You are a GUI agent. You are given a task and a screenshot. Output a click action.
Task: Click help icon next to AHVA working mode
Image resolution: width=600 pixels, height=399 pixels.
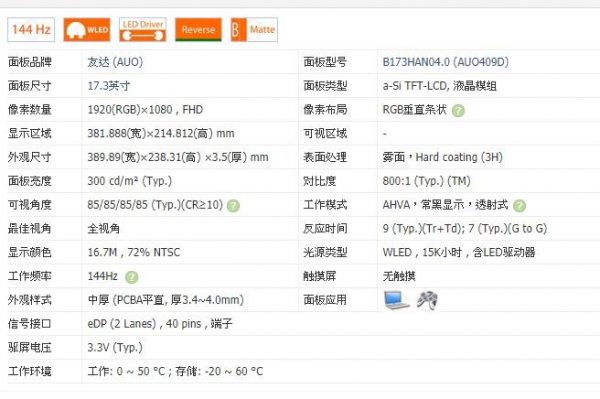(x=519, y=206)
